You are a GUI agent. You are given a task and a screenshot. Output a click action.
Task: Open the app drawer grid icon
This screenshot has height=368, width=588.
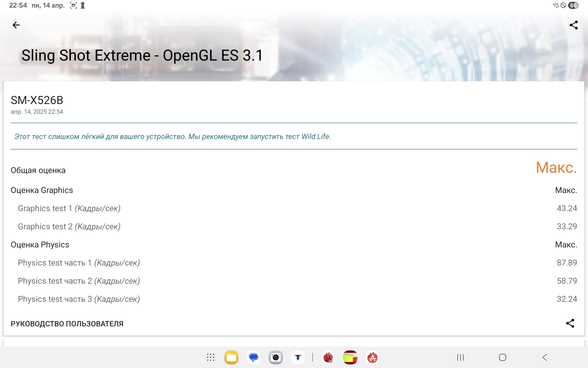pos(211,357)
